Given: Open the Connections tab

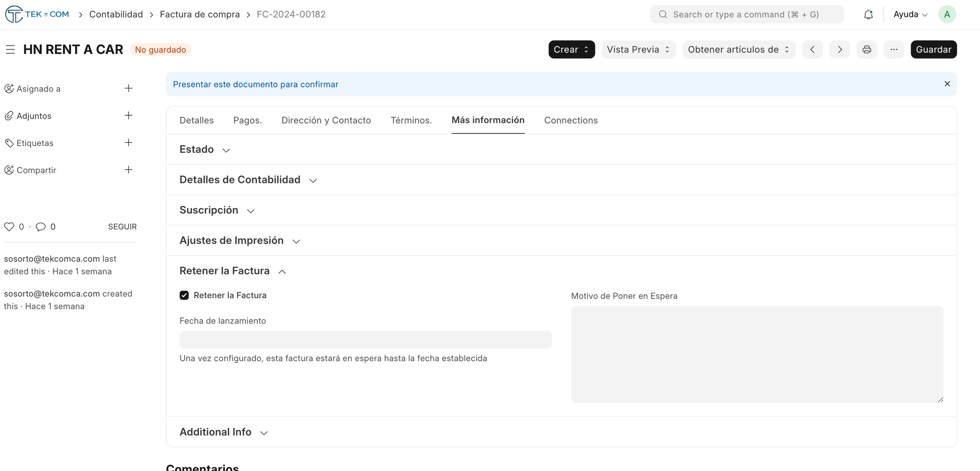Looking at the screenshot, I should (x=570, y=120).
